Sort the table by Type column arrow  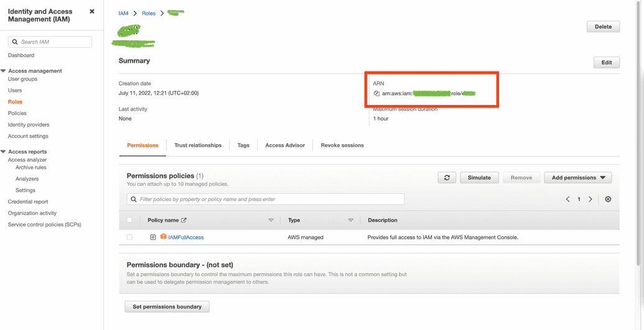coord(350,220)
